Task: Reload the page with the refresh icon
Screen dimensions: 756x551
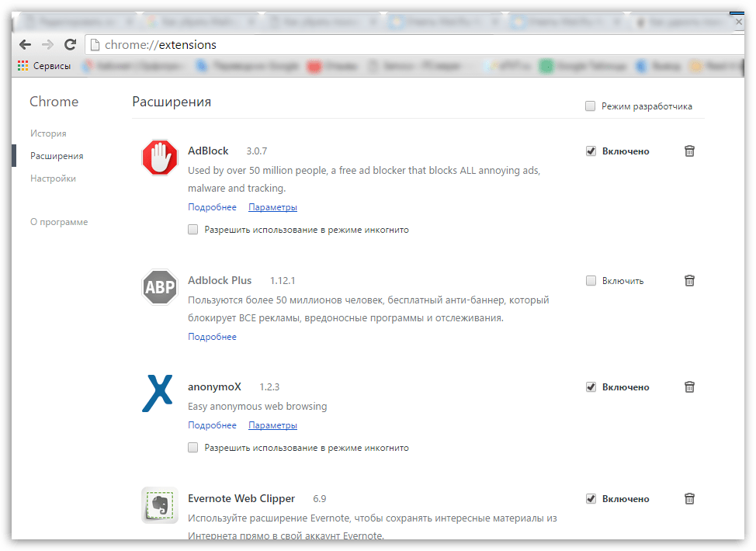Action: click(x=70, y=45)
